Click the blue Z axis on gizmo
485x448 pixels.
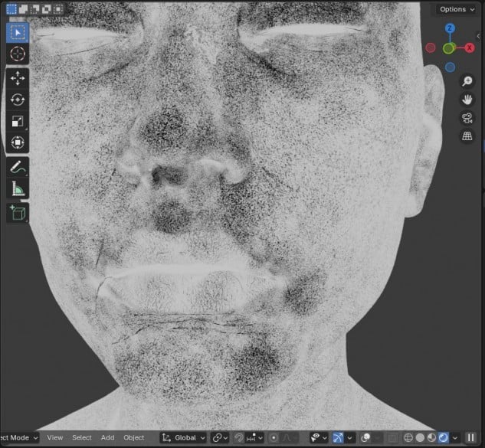pyautogui.click(x=451, y=28)
